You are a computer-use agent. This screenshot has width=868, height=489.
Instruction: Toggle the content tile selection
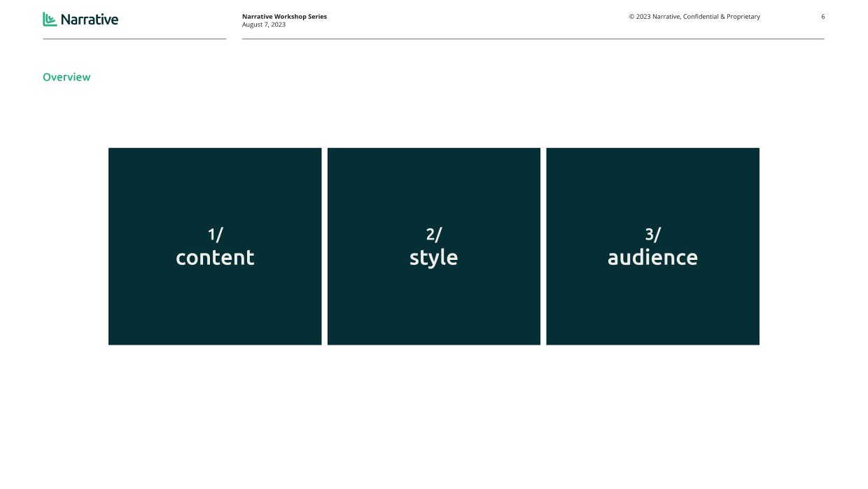click(215, 246)
